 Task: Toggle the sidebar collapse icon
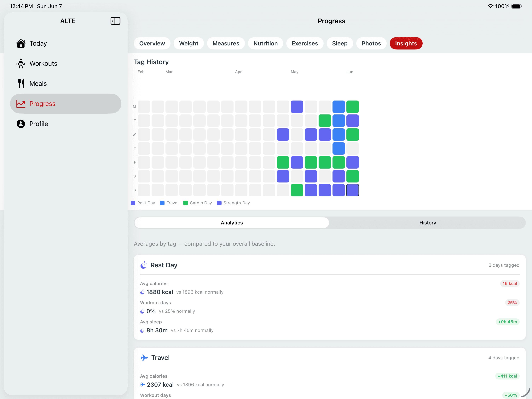coord(115,21)
